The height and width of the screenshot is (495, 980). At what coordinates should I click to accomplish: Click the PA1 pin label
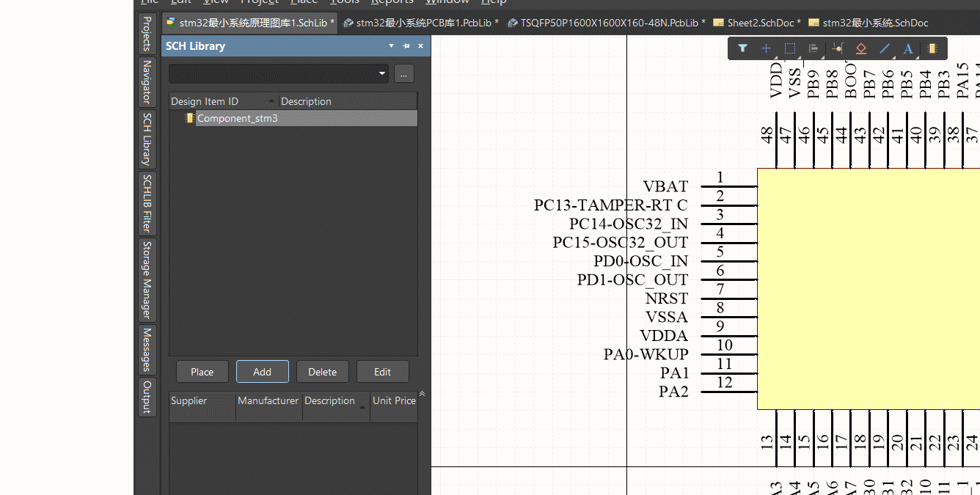pos(675,373)
